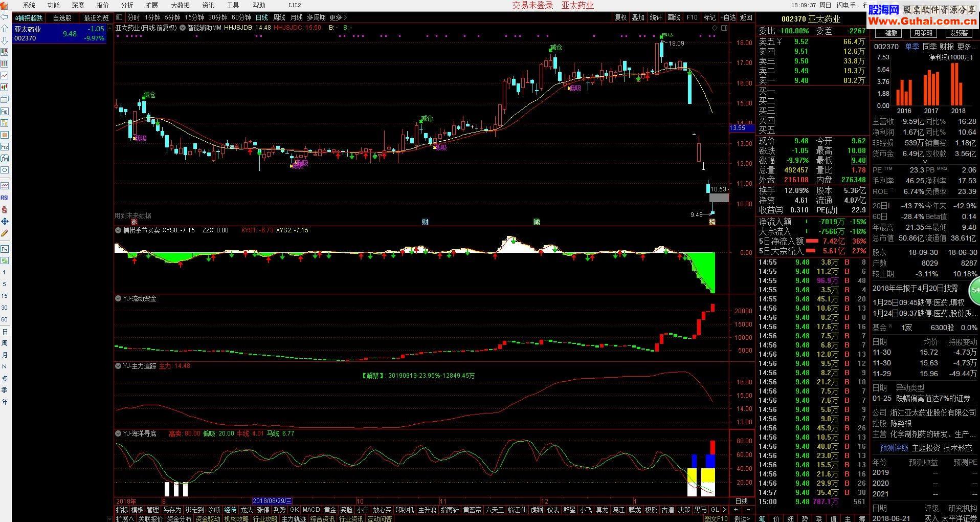
Task: Open the 大数据 menu
Action: pyautogui.click(x=180, y=5)
